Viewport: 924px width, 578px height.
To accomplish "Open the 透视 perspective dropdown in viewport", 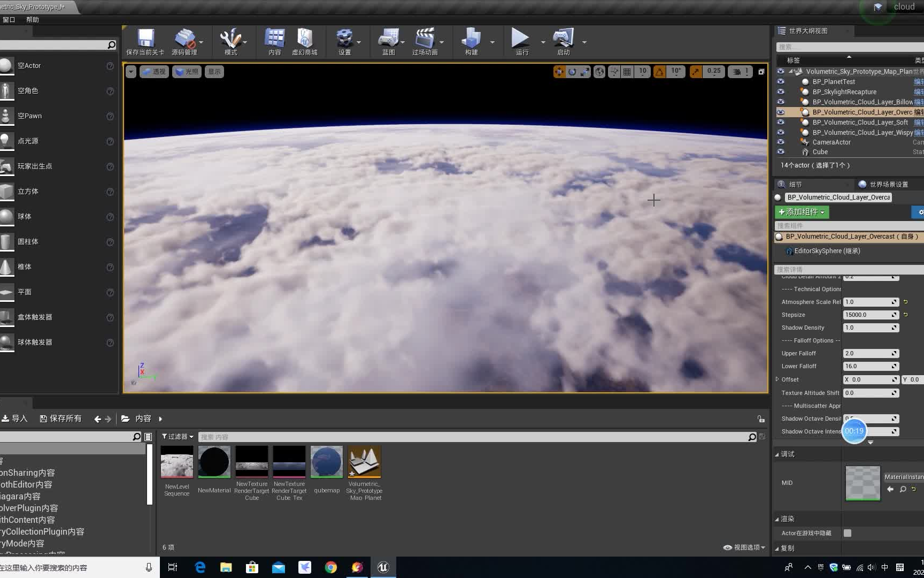I will tap(154, 71).
